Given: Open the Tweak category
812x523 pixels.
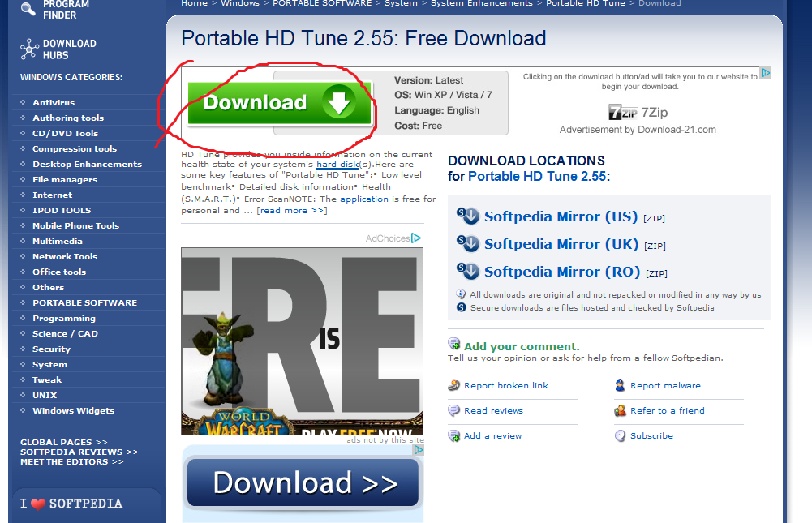Looking at the screenshot, I should point(47,380).
